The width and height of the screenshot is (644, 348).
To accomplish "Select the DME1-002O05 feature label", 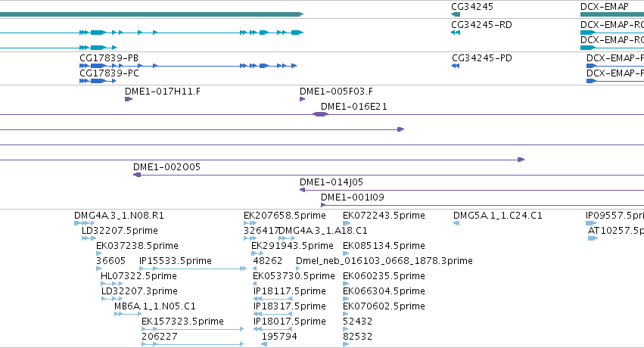I will [166, 167].
